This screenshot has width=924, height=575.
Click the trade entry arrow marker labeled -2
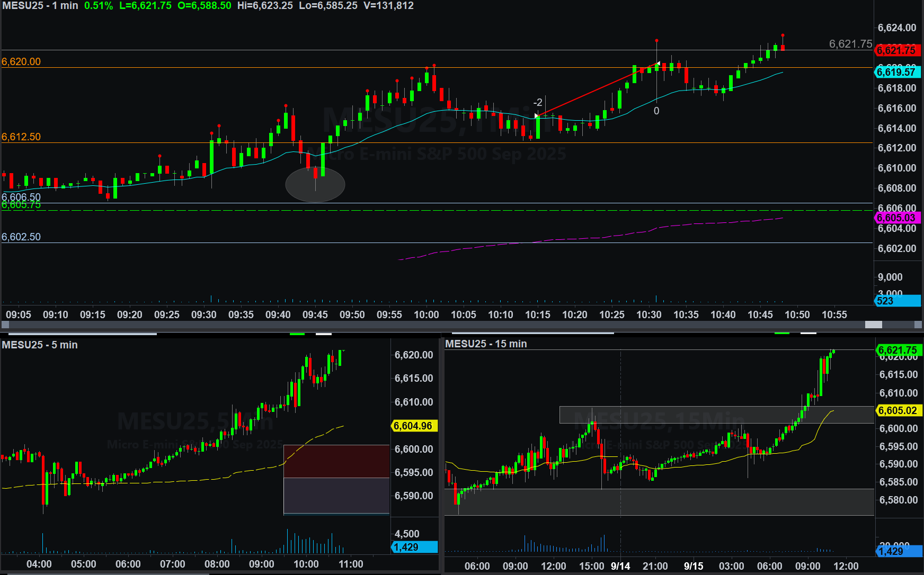pos(537,115)
